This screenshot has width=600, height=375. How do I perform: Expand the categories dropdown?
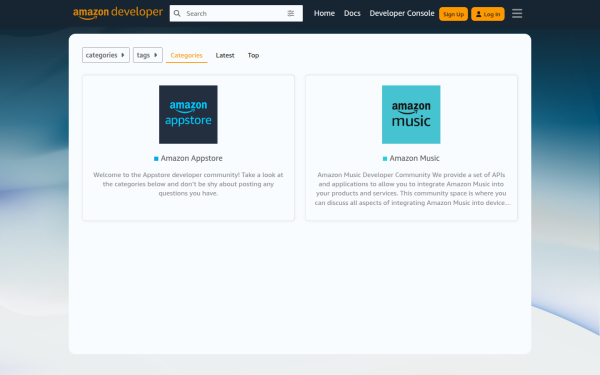point(106,55)
